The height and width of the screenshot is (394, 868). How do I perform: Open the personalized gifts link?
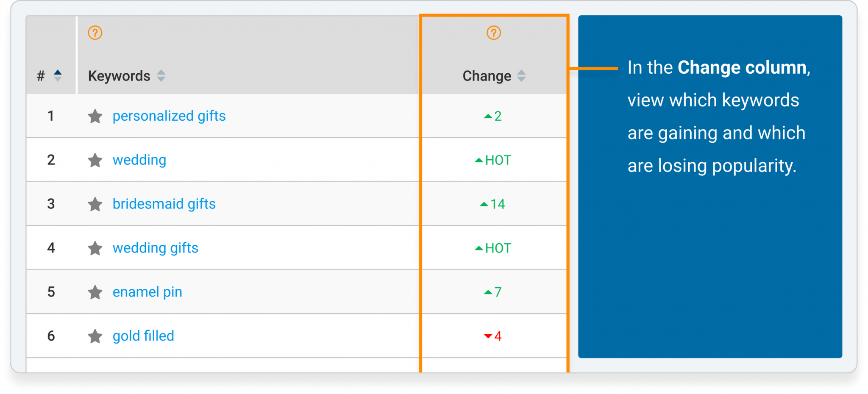click(169, 116)
